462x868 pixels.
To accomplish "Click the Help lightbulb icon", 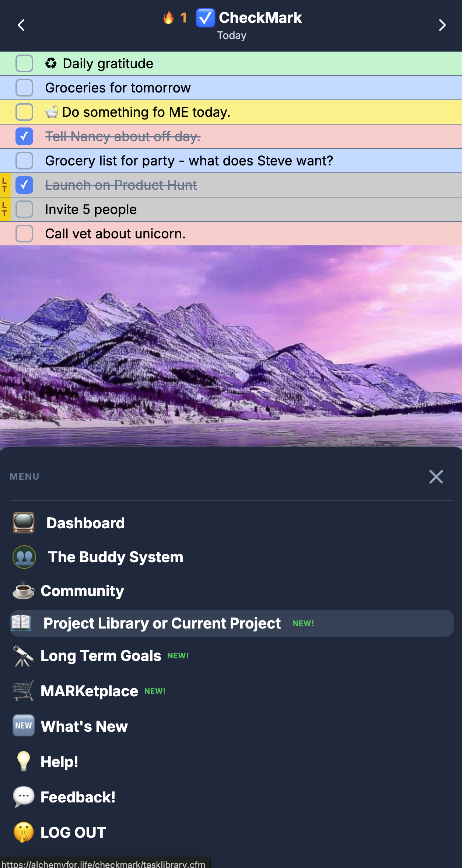I will point(23,762).
